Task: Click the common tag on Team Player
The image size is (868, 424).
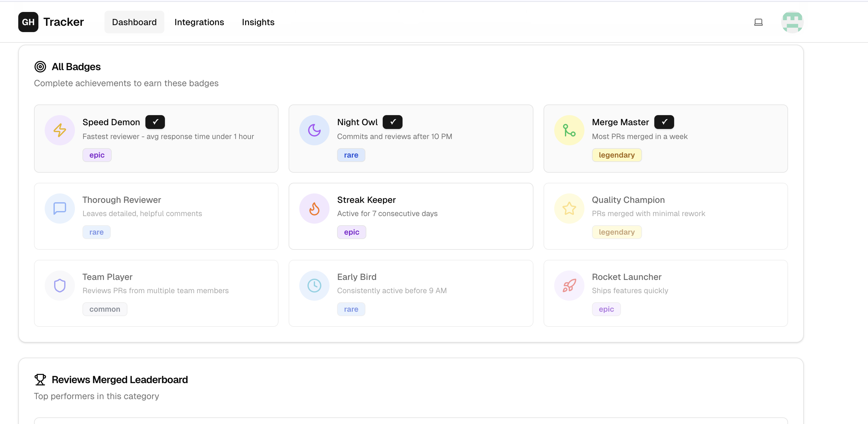Action: [x=104, y=309]
